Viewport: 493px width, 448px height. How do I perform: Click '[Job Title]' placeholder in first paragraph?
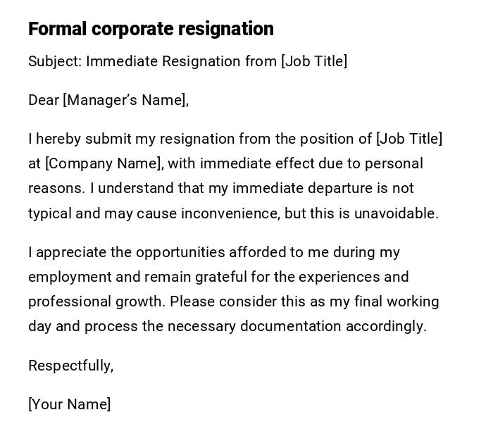coord(409,139)
